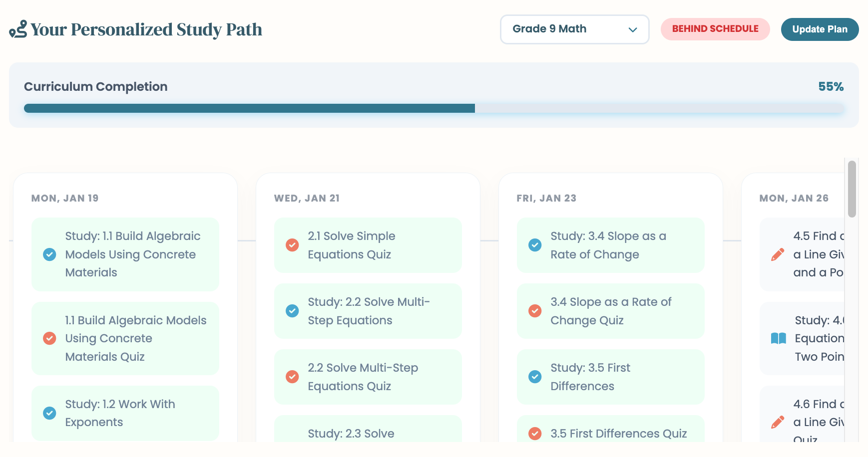Toggle completion on 2.2 Solve Multi-Step Equations Quiz

(x=292, y=377)
